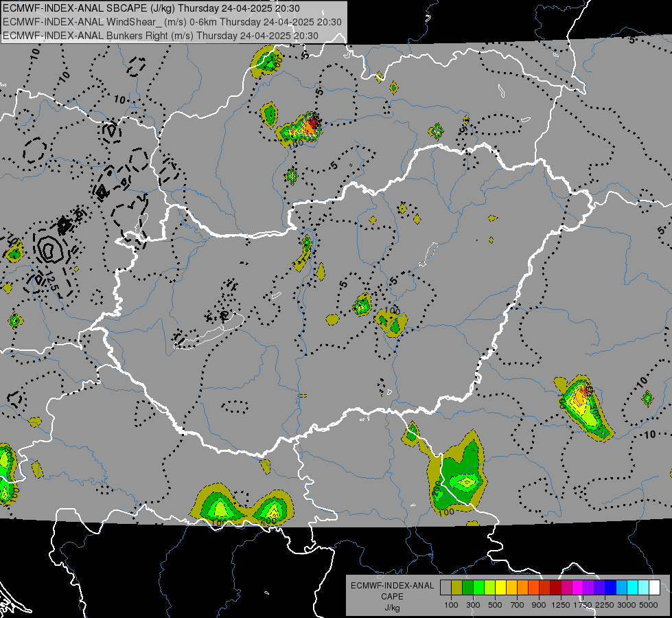This screenshot has width=672, height=618.
Task: Click the 500 tick label in legend
Action: point(495,605)
